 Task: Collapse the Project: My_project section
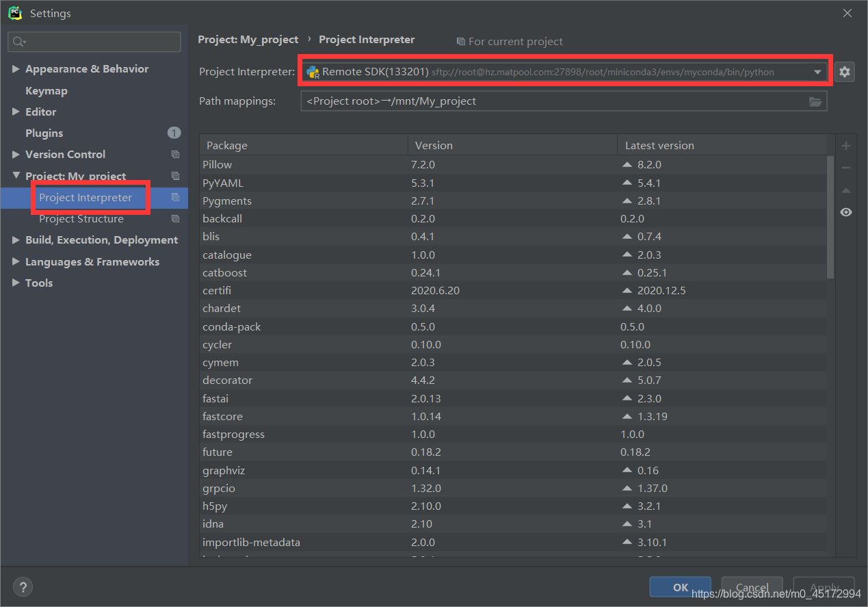pos(16,176)
